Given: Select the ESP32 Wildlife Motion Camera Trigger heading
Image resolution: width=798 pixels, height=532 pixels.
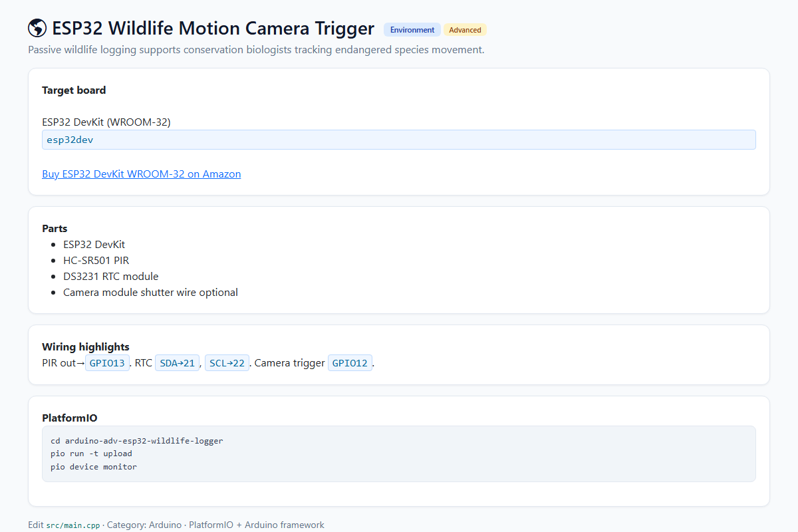Looking at the screenshot, I should 213,29.
